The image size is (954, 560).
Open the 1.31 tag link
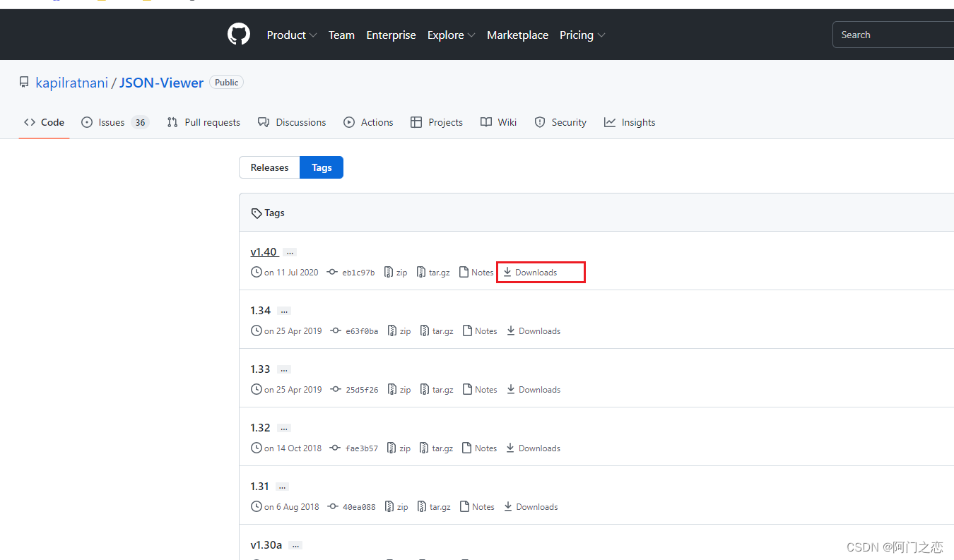[x=260, y=487]
